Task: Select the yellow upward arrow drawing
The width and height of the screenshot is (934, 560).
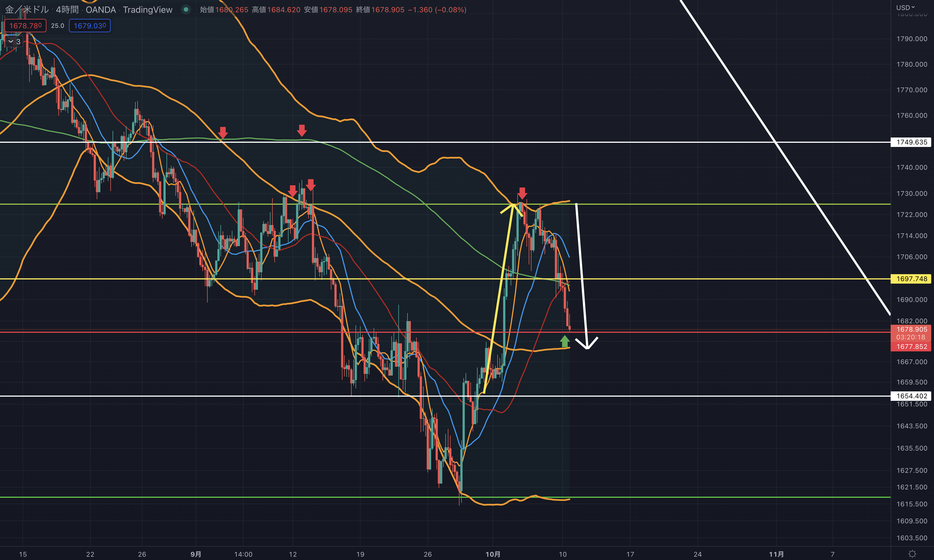Action: pos(498,298)
